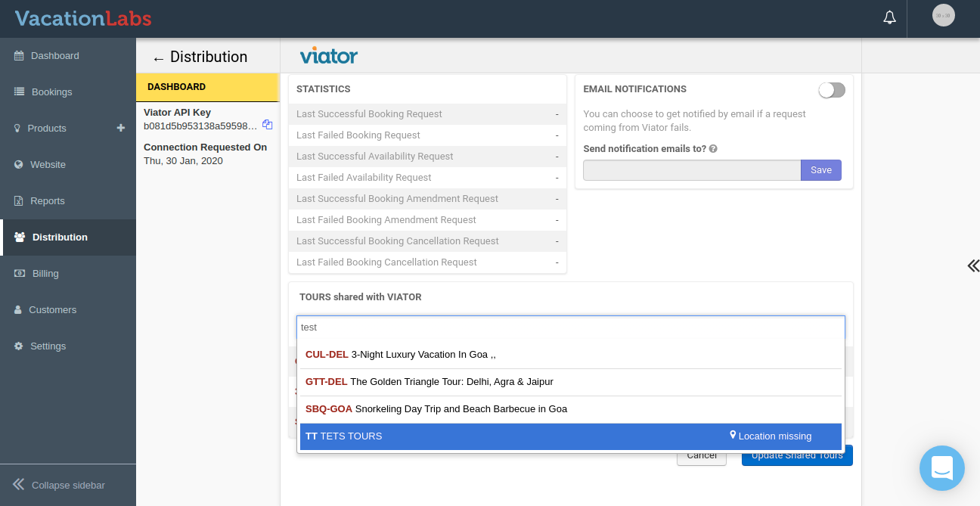Viewport: 980px width, 506px height.
Task: Click 'Last Failed Booking Request' row
Action: pyautogui.click(x=427, y=135)
